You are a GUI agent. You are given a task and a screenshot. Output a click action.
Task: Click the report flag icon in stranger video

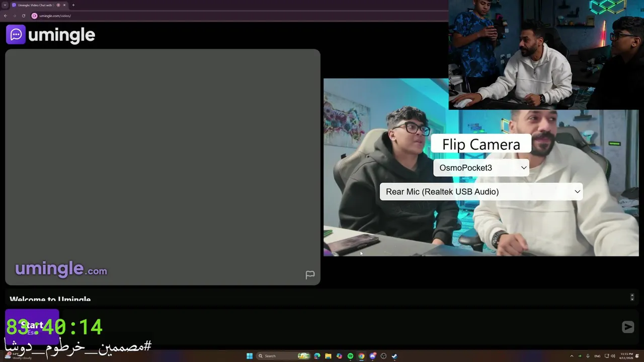310,275
